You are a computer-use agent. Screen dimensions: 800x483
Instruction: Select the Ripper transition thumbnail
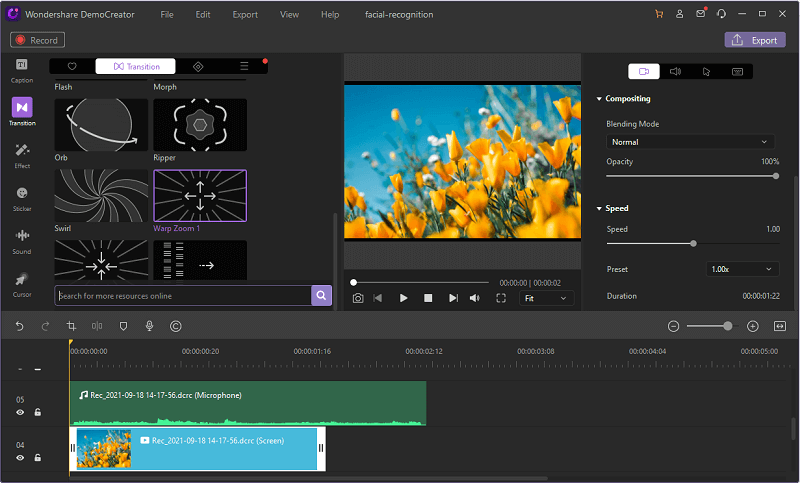200,124
